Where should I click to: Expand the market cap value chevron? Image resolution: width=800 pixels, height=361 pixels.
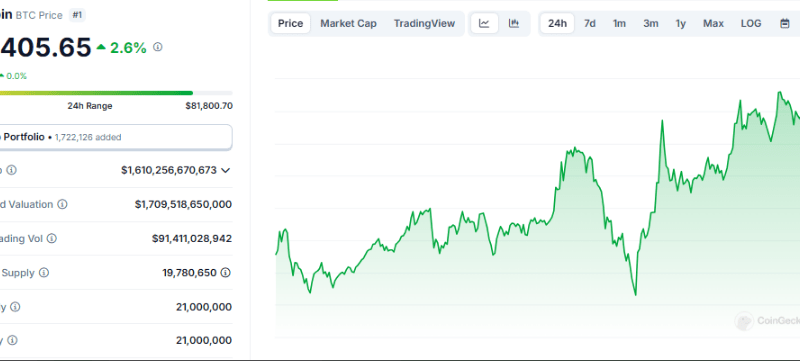(x=226, y=170)
